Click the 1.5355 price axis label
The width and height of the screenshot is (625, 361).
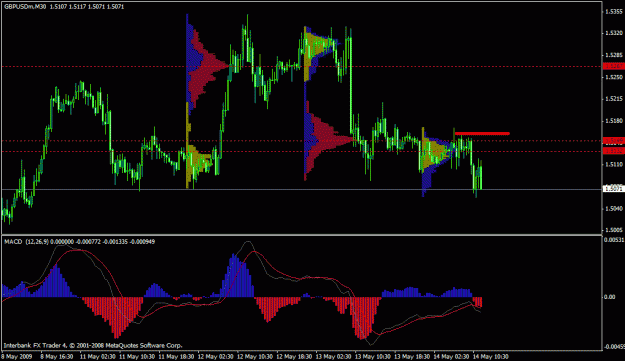pos(614,12)
